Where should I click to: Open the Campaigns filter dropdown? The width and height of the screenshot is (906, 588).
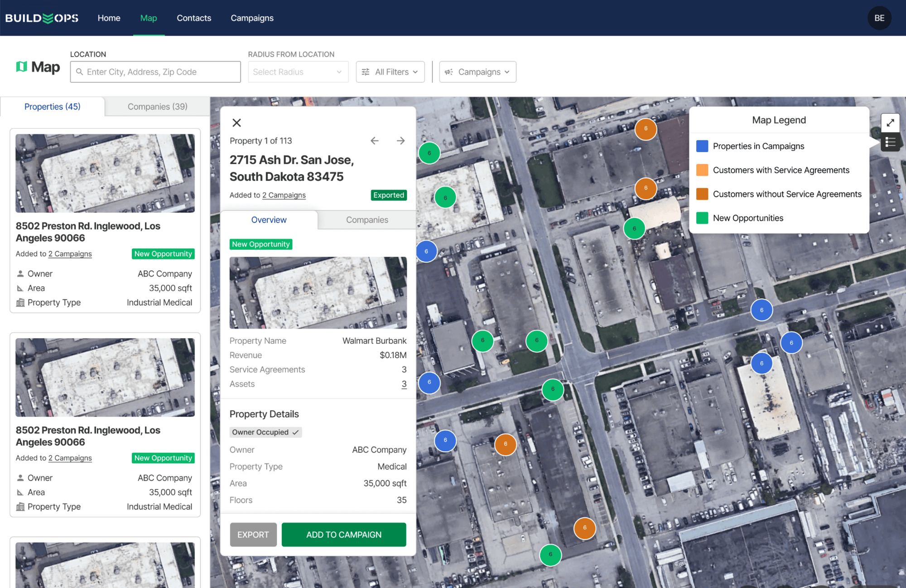[x=477, y=72]
